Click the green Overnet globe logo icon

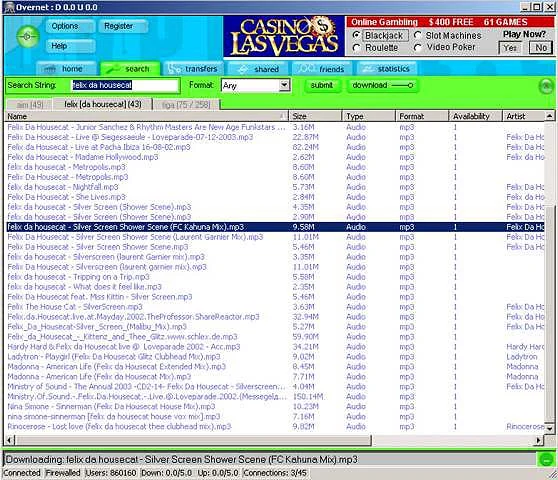(x=28, y=36)
